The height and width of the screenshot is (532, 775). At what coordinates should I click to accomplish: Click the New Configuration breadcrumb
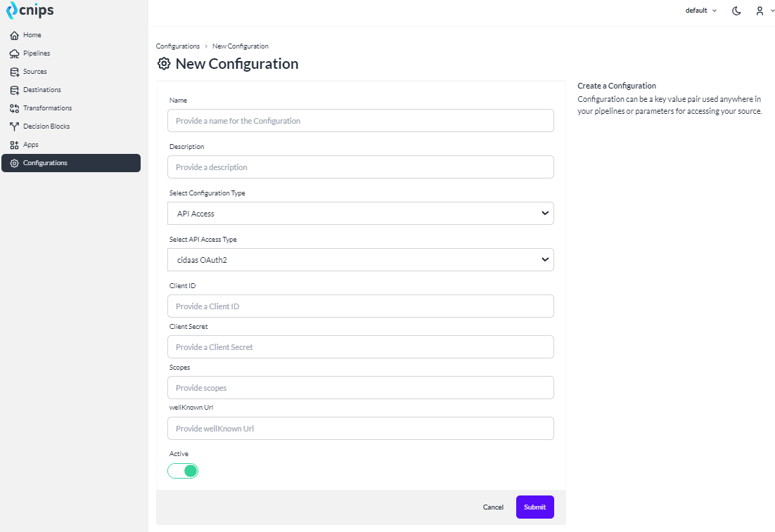point(241,46)
